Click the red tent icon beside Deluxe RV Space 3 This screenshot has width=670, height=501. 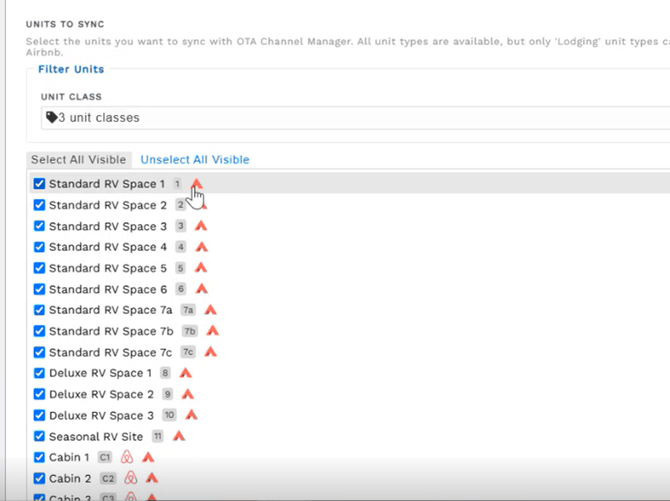[191, 415]
